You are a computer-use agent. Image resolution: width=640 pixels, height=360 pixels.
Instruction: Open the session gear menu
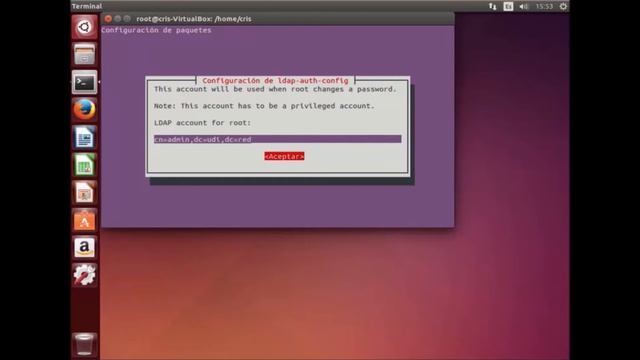click(x=563, y=6)
